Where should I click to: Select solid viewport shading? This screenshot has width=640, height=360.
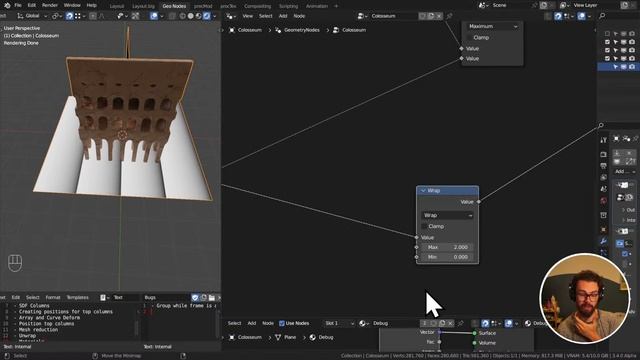pyautogui.click(x=191, y=16)
